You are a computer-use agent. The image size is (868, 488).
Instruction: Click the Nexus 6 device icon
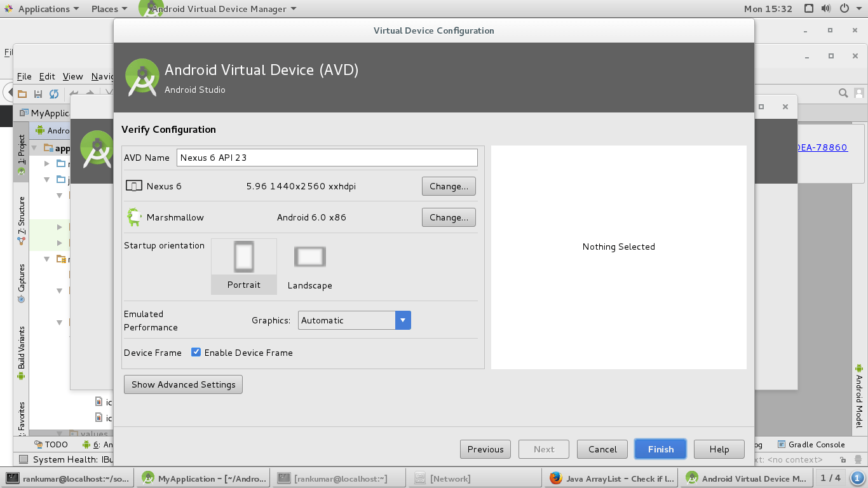coord(134,186)
